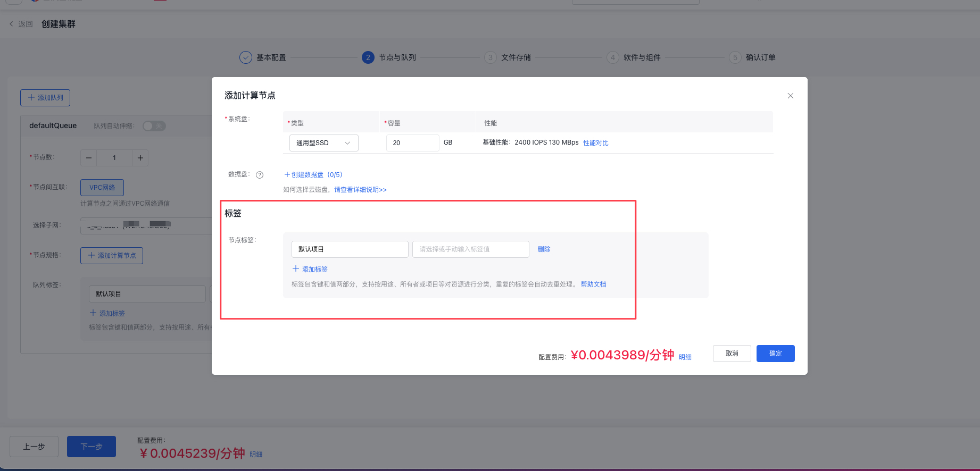980x471 pixels.
Task: Open 请查看详细说明>> link
Action: (x=360, y=190)
